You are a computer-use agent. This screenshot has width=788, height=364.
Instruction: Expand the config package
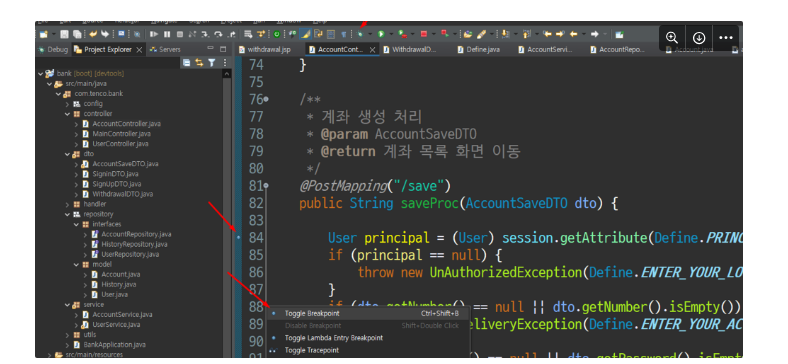pyautogui.click(x=67, y=104)
